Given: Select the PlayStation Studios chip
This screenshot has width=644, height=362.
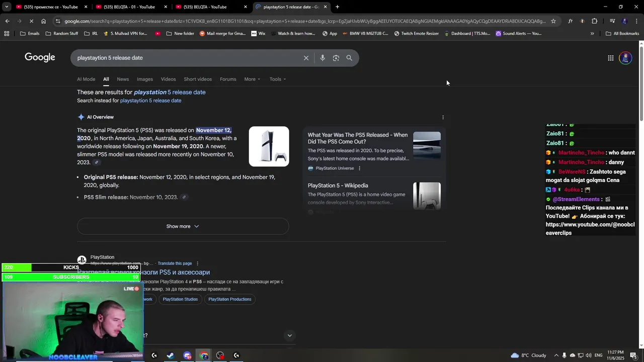Looking at the screenshot, I should 180,299.
